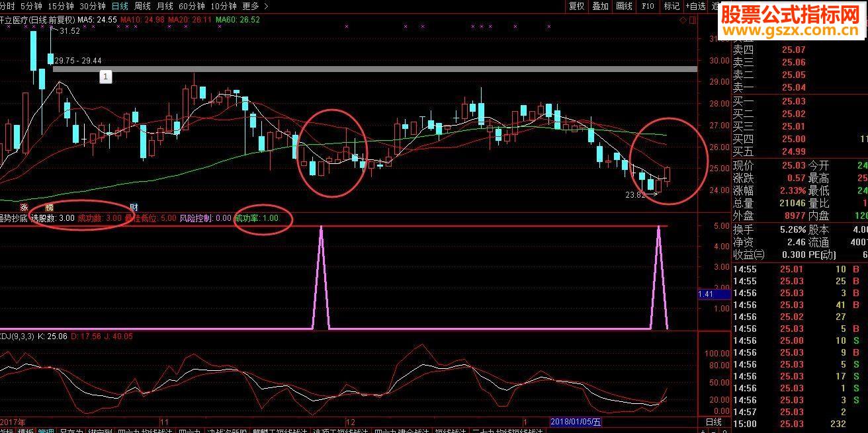The width and height of the screenshot is (868, 433).
Task: Activate the 画线 drawing tool
Action: coord(624,6)
